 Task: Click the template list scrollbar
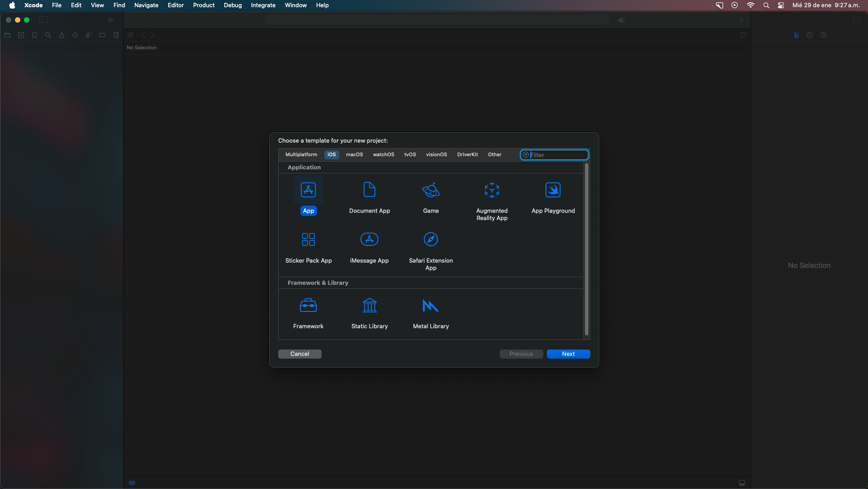pyautogui.click(x=587, y=249)
